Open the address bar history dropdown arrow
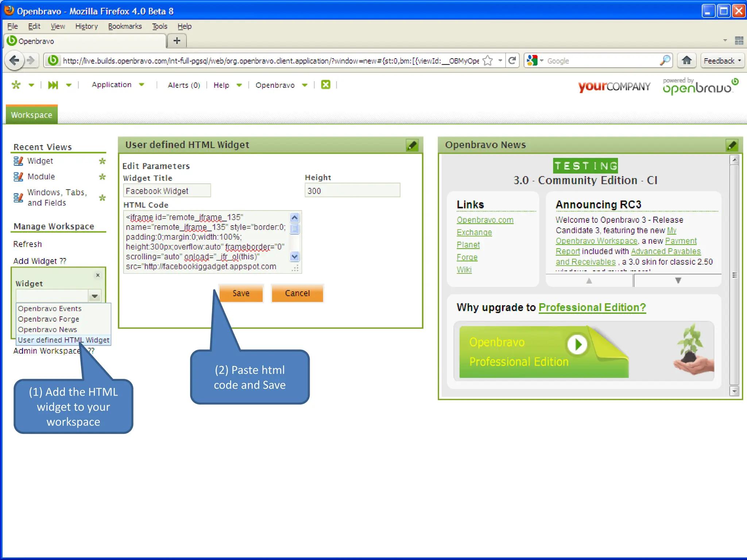The image size is (747, 560). (500, 61)
